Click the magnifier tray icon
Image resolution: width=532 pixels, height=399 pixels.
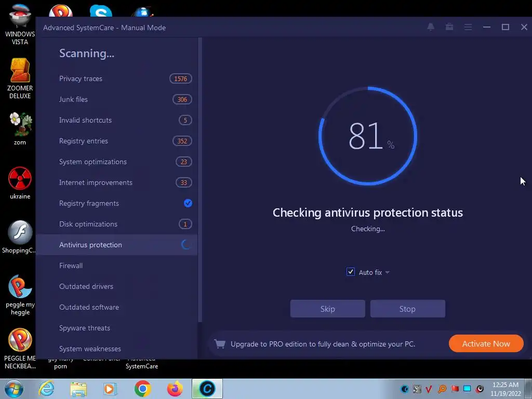442,389
